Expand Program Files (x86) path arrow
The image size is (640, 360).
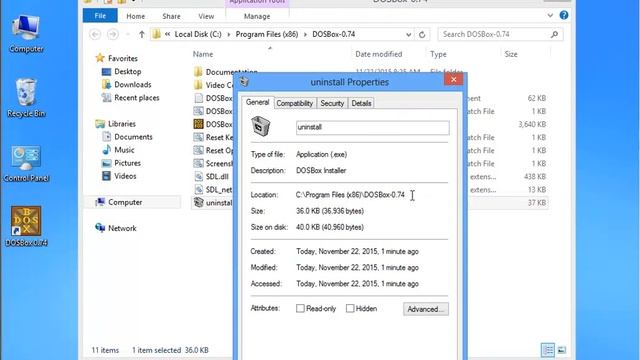305,34
